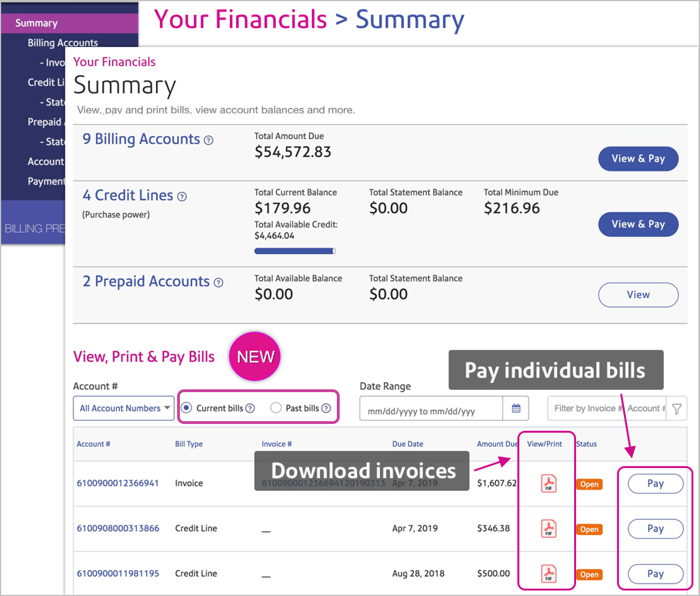The width and height of the screenshot is (700, 596).
Task: Click the filter funnel icon
Action: click(x=677, y=409)
